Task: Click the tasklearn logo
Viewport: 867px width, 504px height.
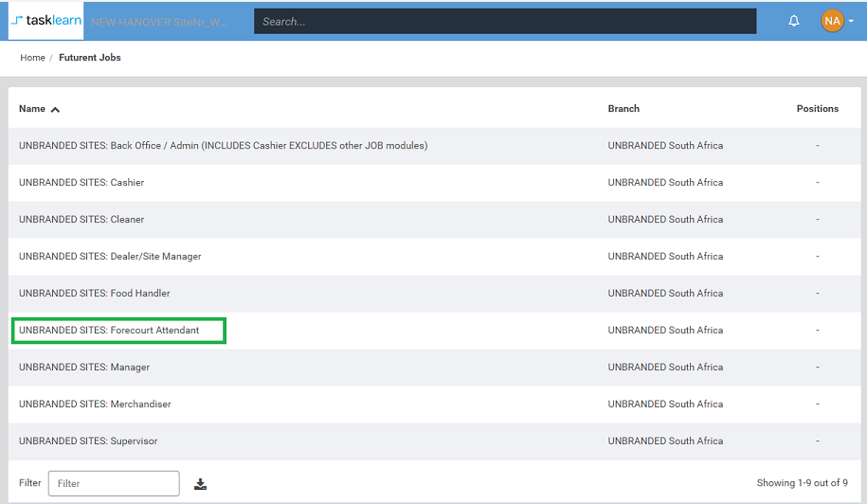Action: 46,21
